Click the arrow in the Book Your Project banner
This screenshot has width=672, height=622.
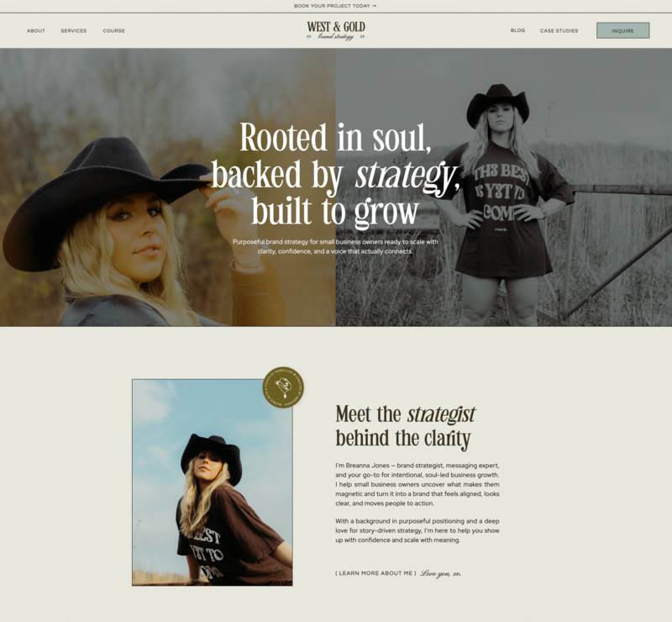tap(374, 6)
